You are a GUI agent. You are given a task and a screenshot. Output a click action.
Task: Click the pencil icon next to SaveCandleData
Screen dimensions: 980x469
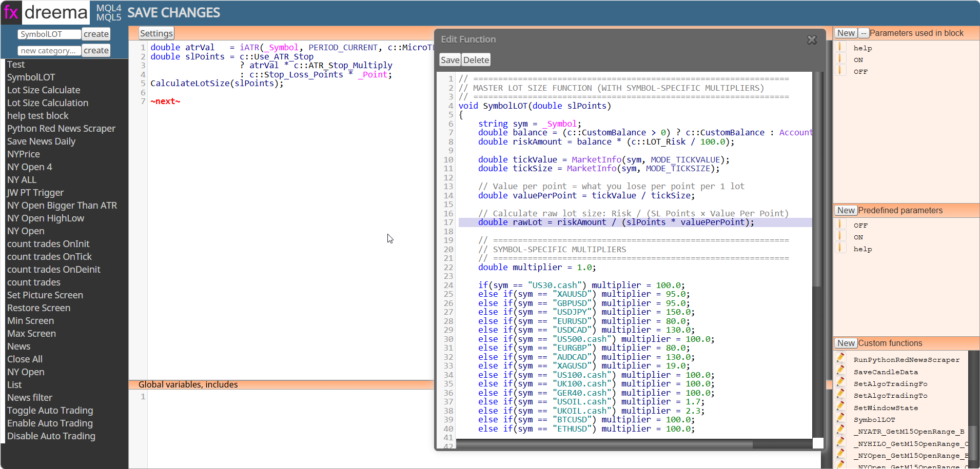(x=840, y=371)
